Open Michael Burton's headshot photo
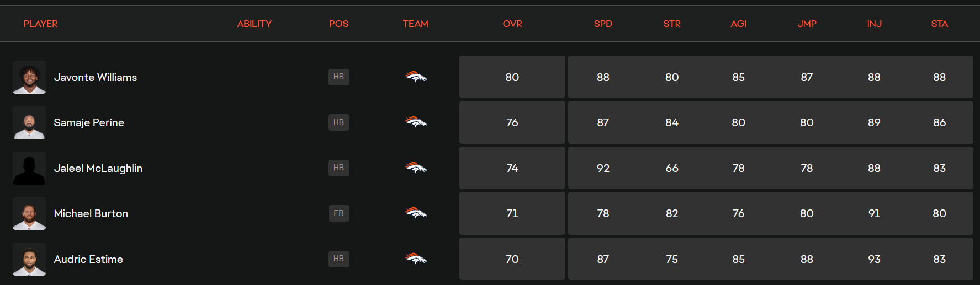980x285 pixels. 29,213
